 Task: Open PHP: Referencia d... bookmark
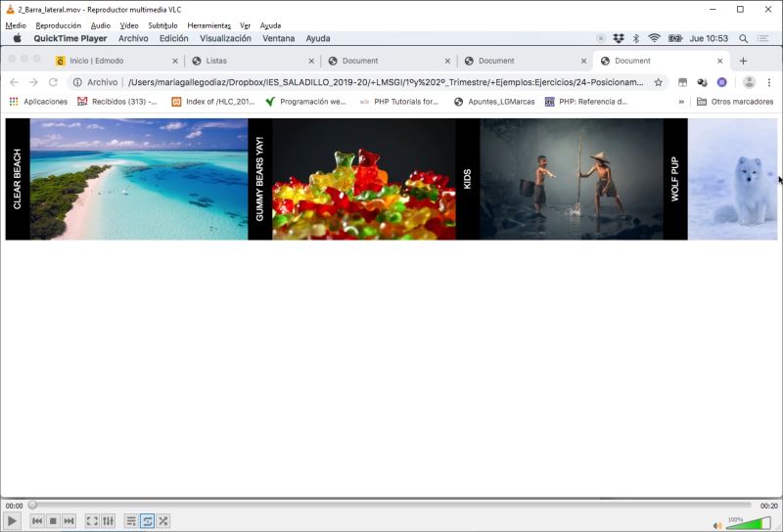(x=585, y=102)
